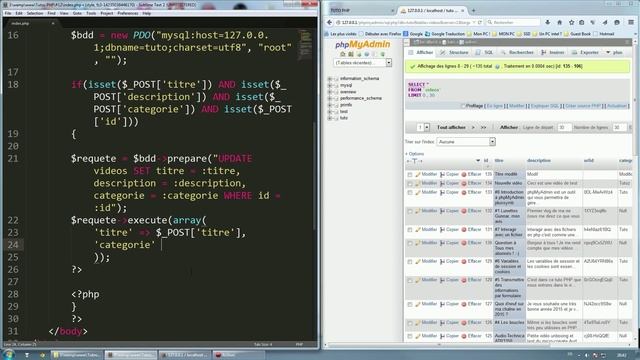Image resolution: width=640 pixels, height=360 pixels.
Task: Expand the mysql database node
Action: tap(329, 85)
